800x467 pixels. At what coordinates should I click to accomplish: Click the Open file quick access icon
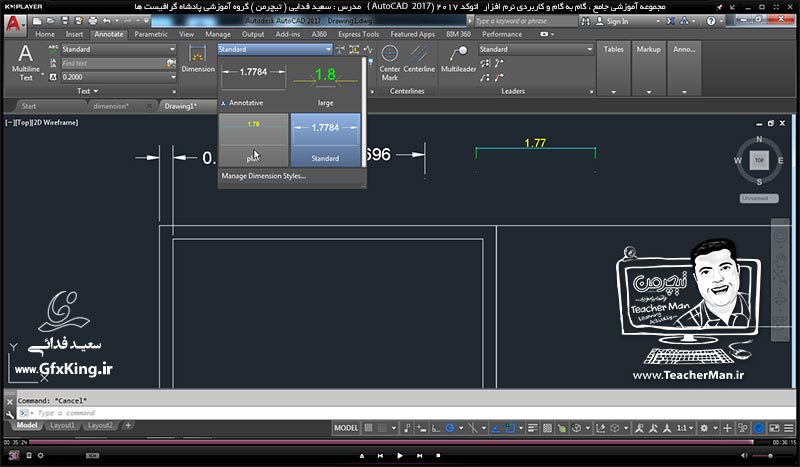click(x=51, y=21)
